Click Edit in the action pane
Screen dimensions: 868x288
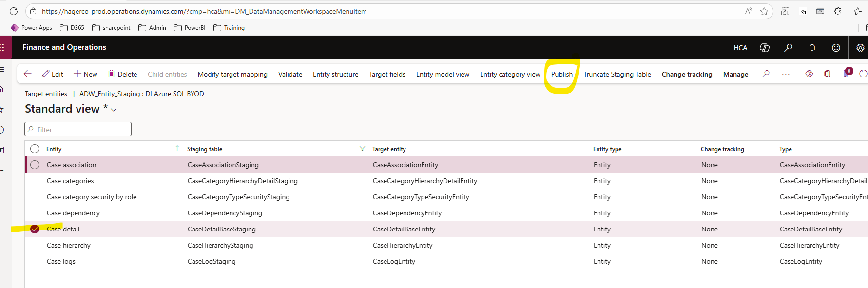click(x=53, y=74)
